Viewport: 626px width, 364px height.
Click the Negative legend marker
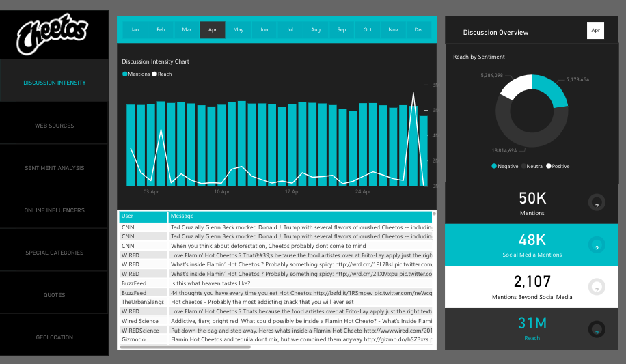(x=494, y=166)
